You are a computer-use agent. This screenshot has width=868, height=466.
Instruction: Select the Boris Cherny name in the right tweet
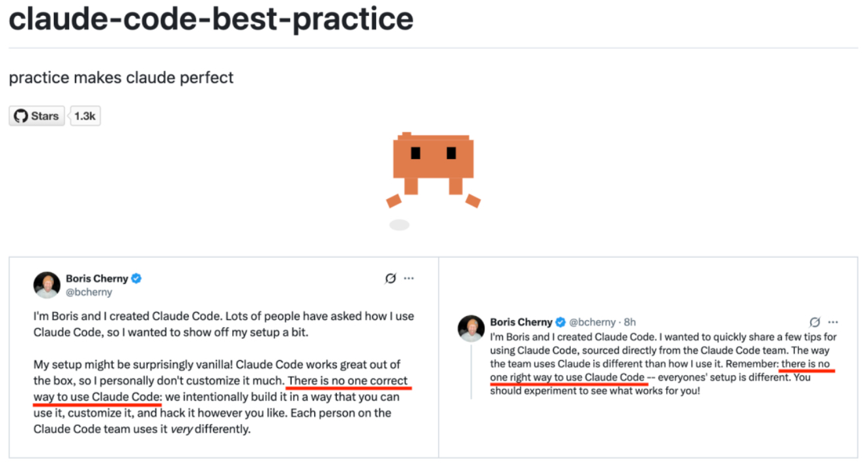click(x=521, y=322)
